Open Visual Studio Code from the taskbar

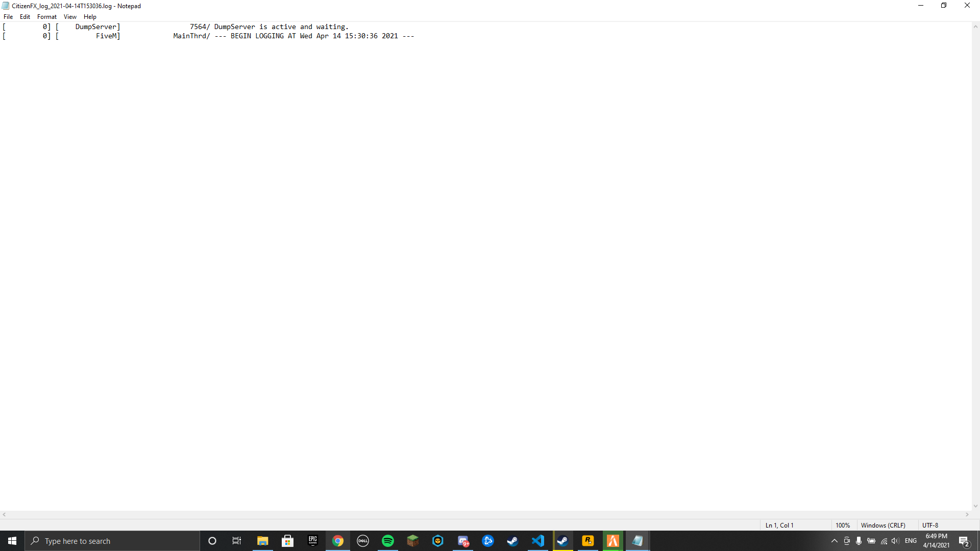537,541
